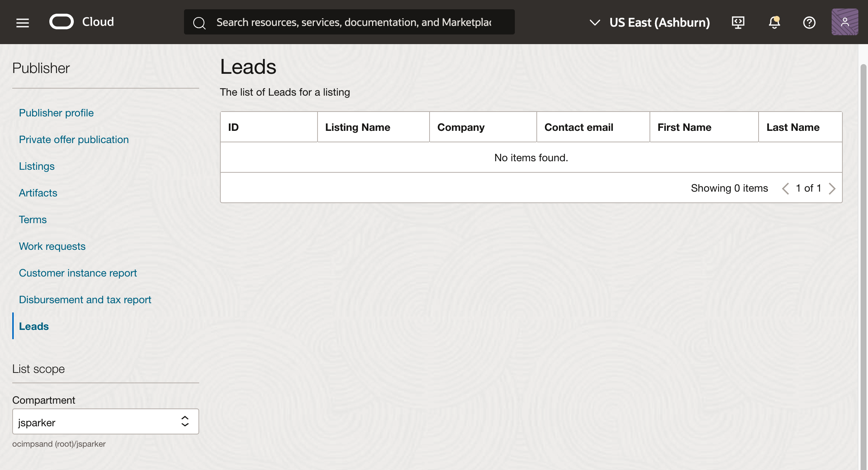This screenshot has width=868, height=470.
Task: Open the Help question mark icon
Action: click(809, 23)
